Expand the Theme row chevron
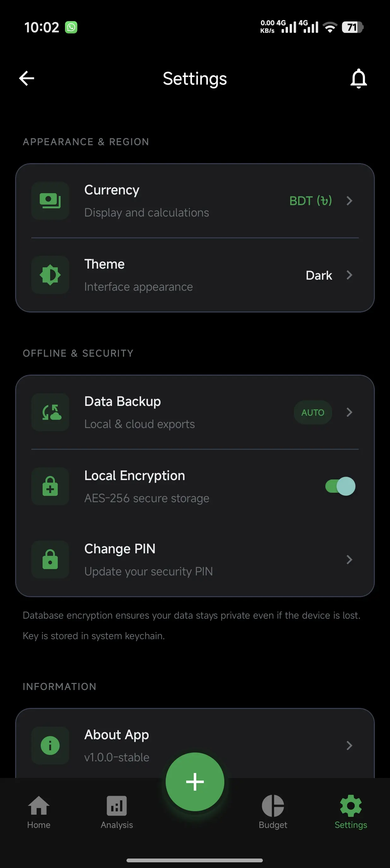The image size is (390, 868). click(x=350, y=275)
